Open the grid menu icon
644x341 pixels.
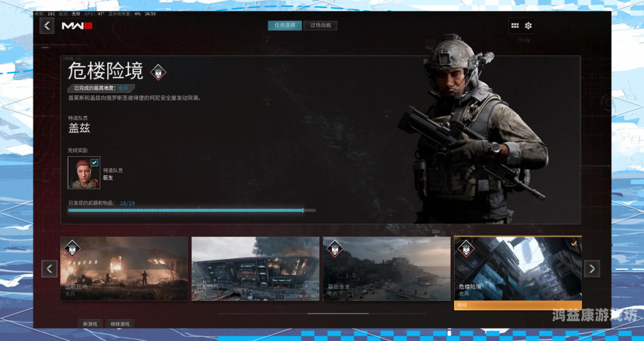(514, 26)
